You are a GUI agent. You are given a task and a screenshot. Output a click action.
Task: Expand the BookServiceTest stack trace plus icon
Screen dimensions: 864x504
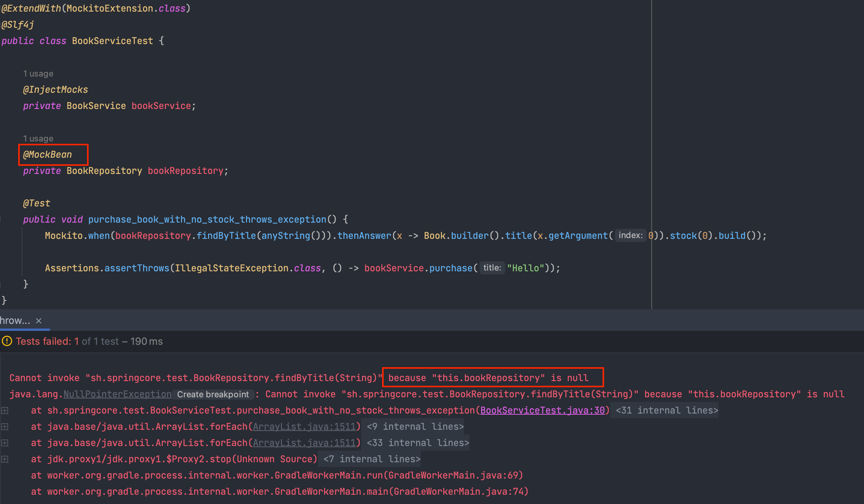coord(5,410)
